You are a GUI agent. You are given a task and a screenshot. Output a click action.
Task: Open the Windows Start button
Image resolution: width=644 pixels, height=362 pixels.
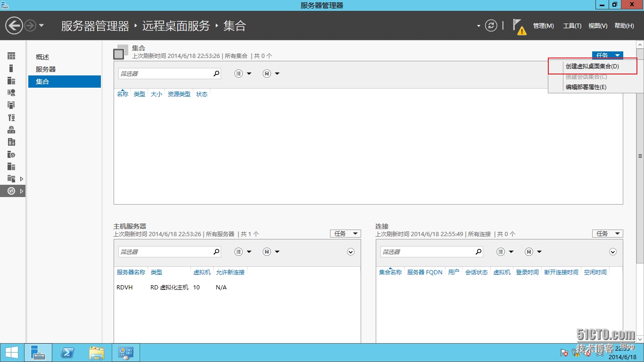(12, 353)
